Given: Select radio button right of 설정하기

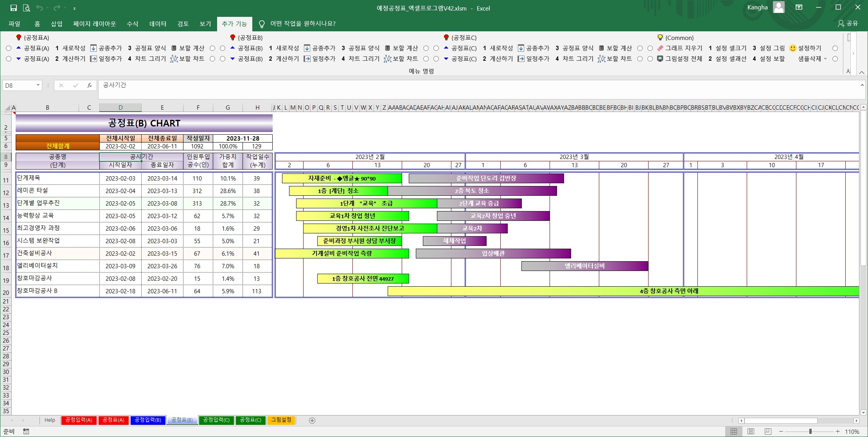Looking at the screenshot, I should [835, 48].
